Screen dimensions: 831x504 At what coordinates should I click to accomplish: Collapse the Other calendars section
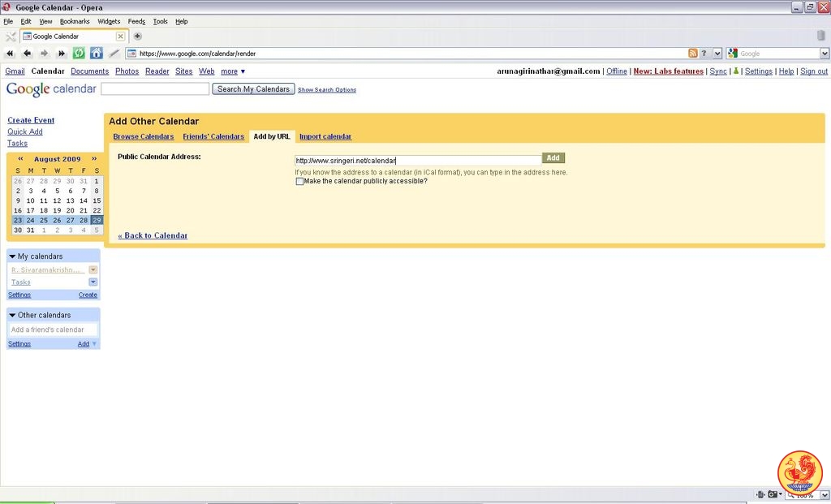12,316
